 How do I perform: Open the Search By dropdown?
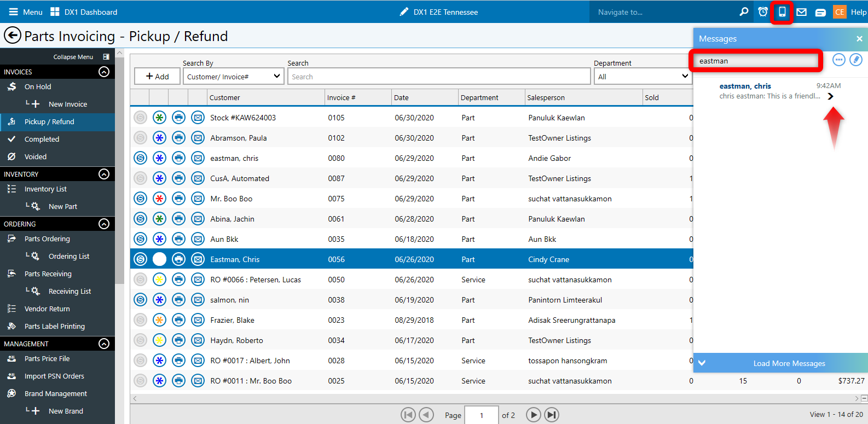coord(234,77)
